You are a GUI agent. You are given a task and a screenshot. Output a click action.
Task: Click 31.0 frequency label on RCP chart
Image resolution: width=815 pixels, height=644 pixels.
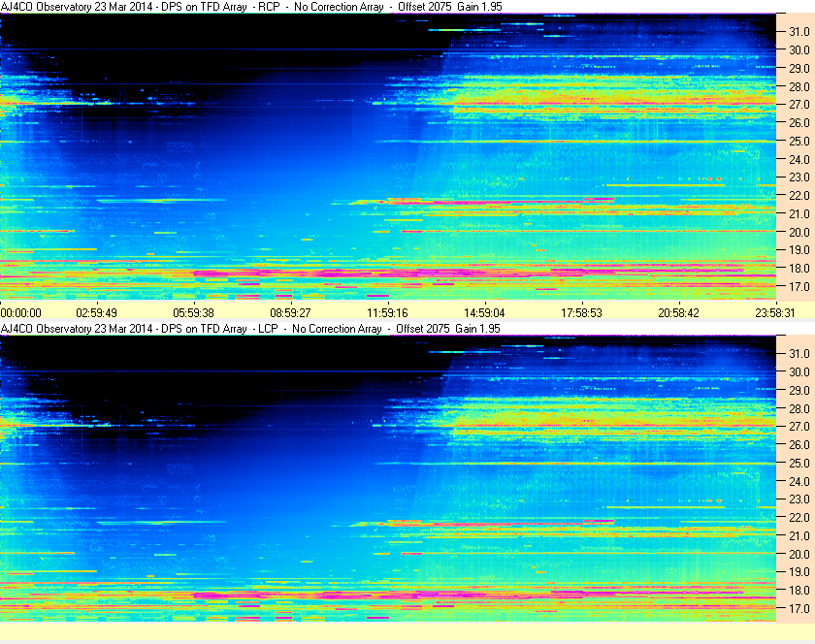(x=799, y=32)
